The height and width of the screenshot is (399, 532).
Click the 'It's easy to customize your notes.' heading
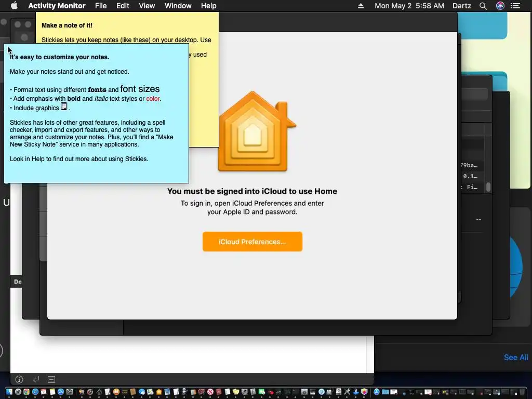coord(59,57)
